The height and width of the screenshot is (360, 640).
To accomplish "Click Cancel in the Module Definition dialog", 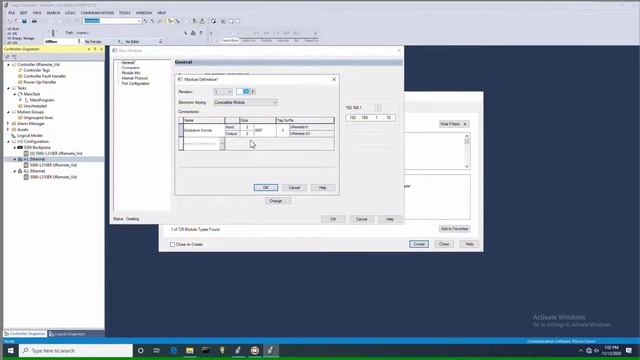I will pos(294,188).
